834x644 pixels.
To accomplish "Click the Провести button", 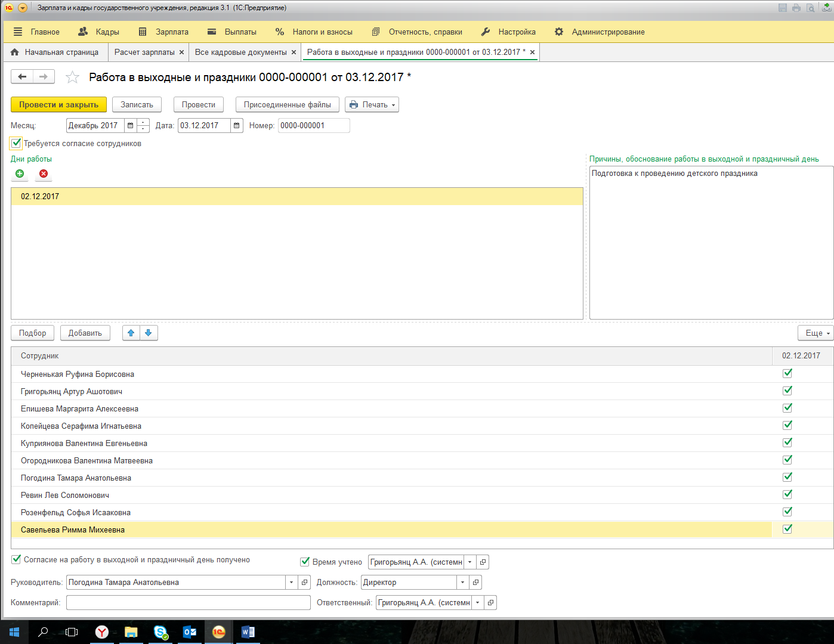I will point(199,104).
